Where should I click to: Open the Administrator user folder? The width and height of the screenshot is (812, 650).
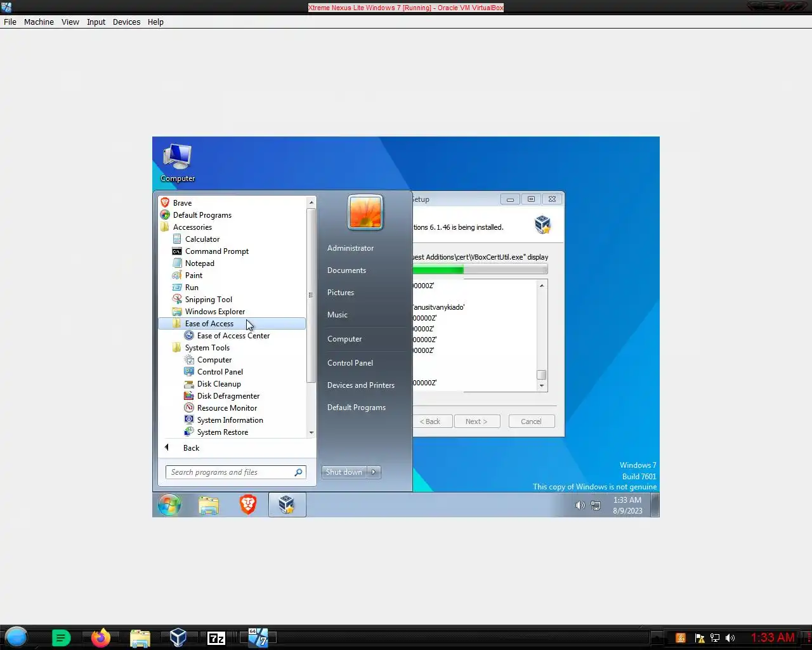(x=350, y=248)
